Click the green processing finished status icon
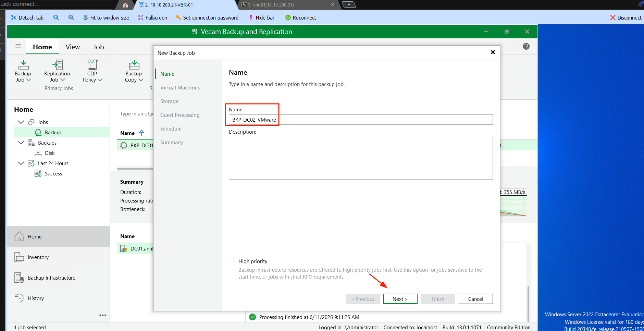 252,317
